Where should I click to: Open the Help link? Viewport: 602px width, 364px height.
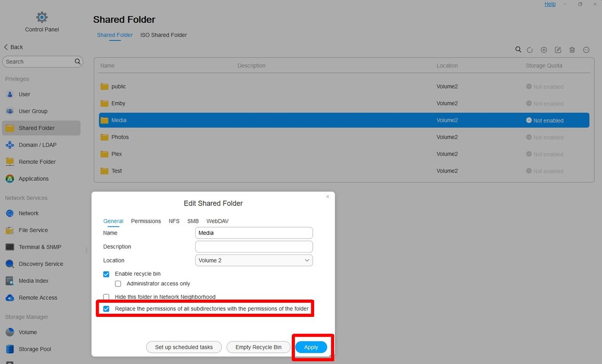click(550, 4)
